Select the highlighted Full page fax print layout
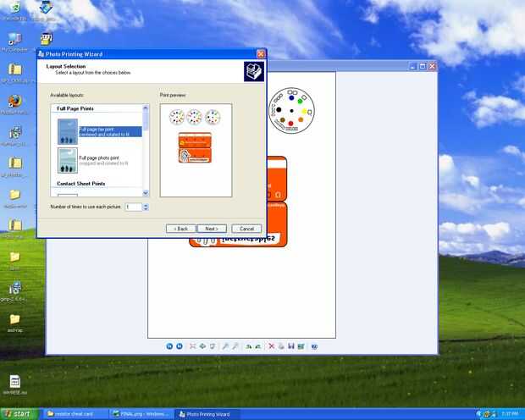525x420 pixels. 100,131
